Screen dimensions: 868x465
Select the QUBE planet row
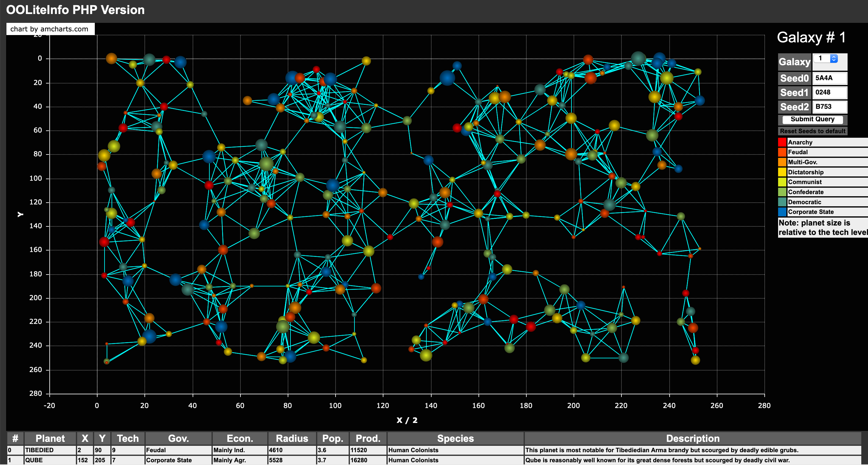pyautogui.click(x=34, y=460)
